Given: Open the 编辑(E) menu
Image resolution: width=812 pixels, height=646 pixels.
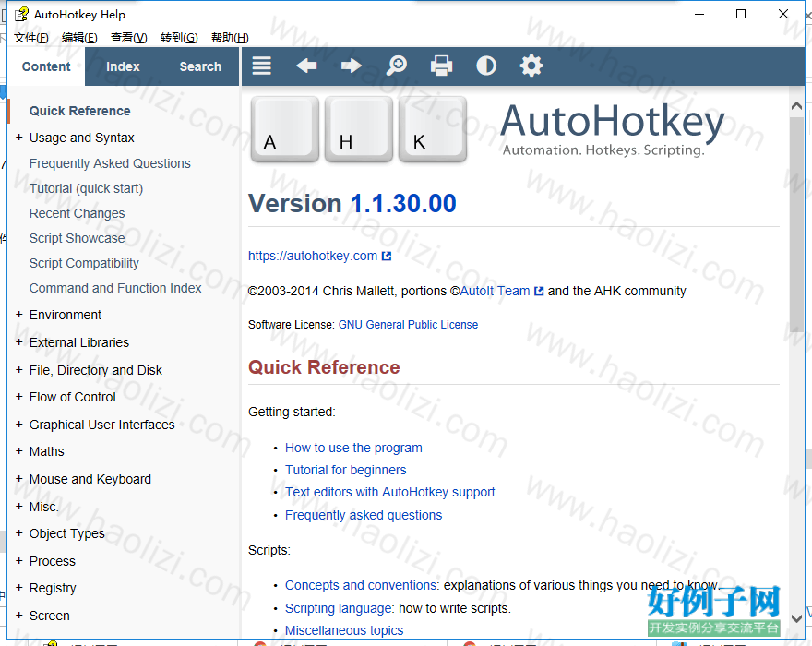Looking at the screenshot, I should click(79, 38).
